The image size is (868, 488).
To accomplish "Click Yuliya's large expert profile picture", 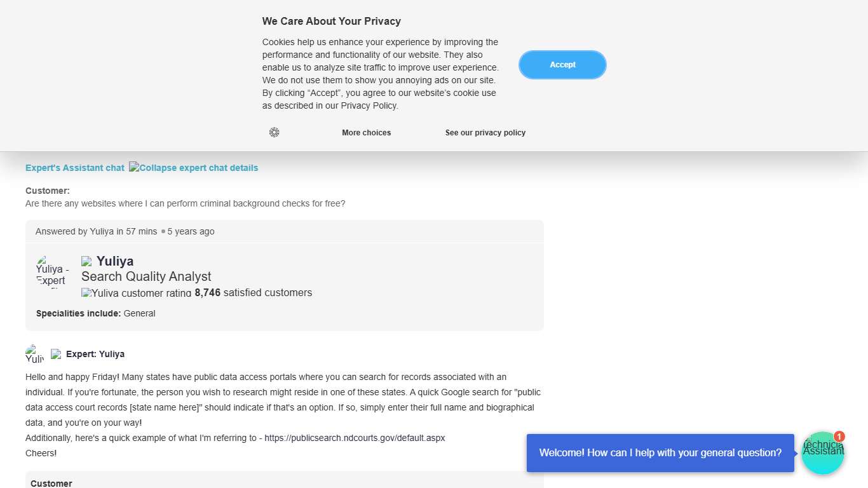I will coord(52,272).
